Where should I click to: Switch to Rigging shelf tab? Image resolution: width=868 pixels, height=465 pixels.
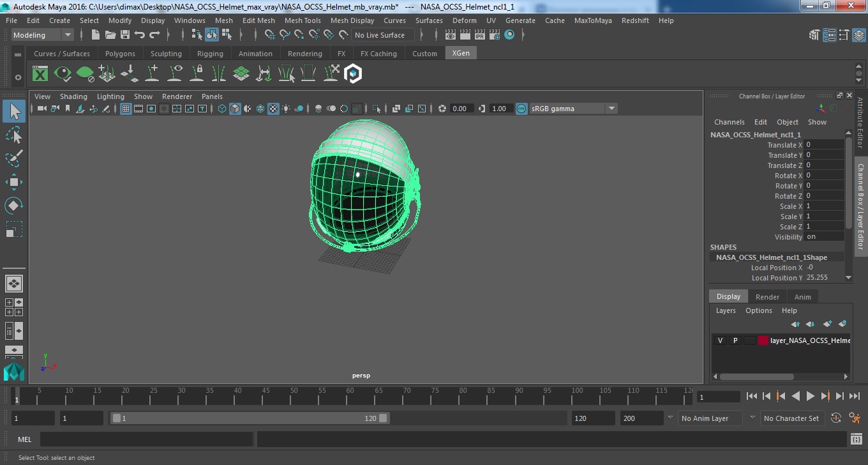[x=210, y=54]
